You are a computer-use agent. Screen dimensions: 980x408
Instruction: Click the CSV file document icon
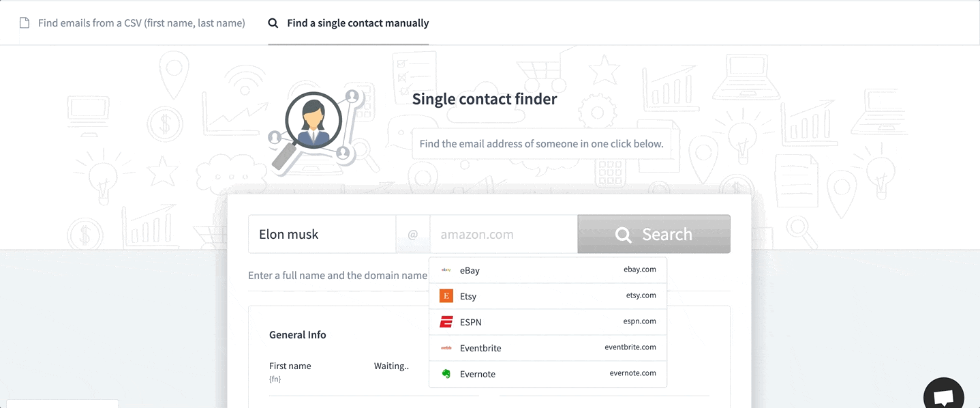click(25, 23)
